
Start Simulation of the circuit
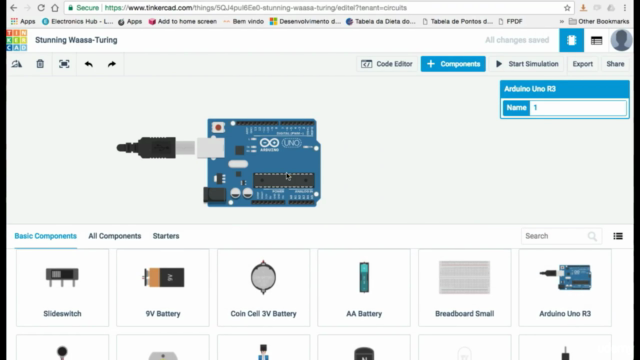point(527,64)
